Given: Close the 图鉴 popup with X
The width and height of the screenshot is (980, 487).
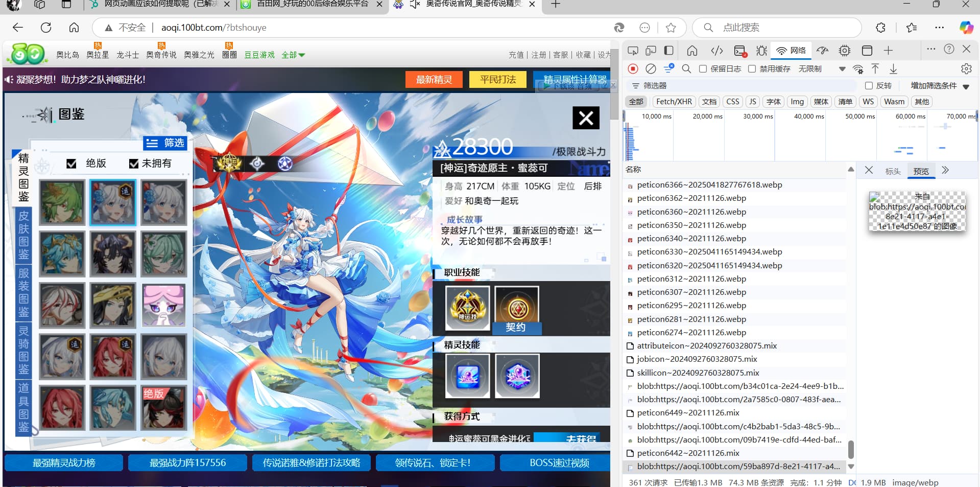Looking at the screenshot, I should click(x=586, y=118).
